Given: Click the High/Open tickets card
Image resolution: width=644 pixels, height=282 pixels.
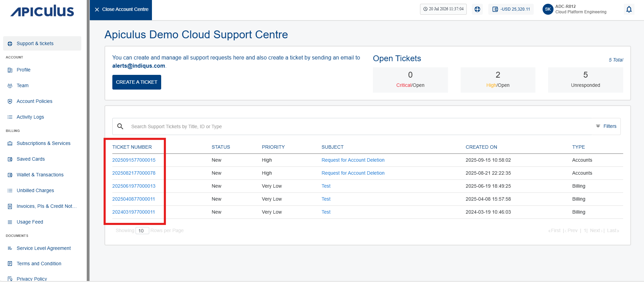Looking at the screenshot, I should pos(498,80).
